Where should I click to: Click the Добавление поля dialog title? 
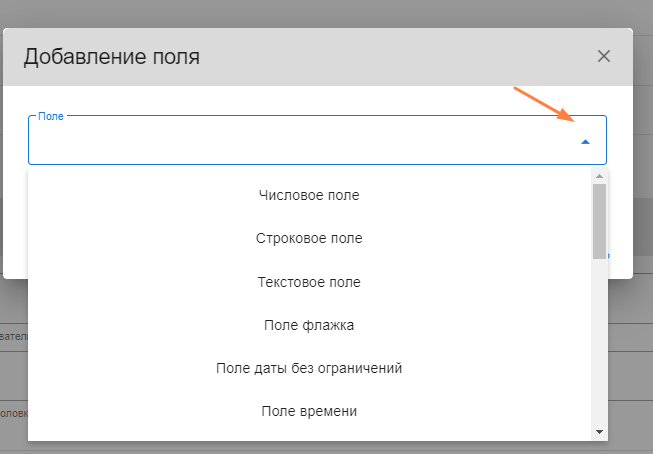112,57
